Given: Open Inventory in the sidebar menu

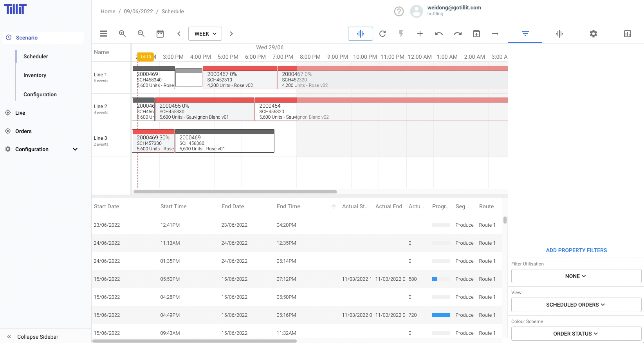Looking at the screenshot, I should [35, 75].
